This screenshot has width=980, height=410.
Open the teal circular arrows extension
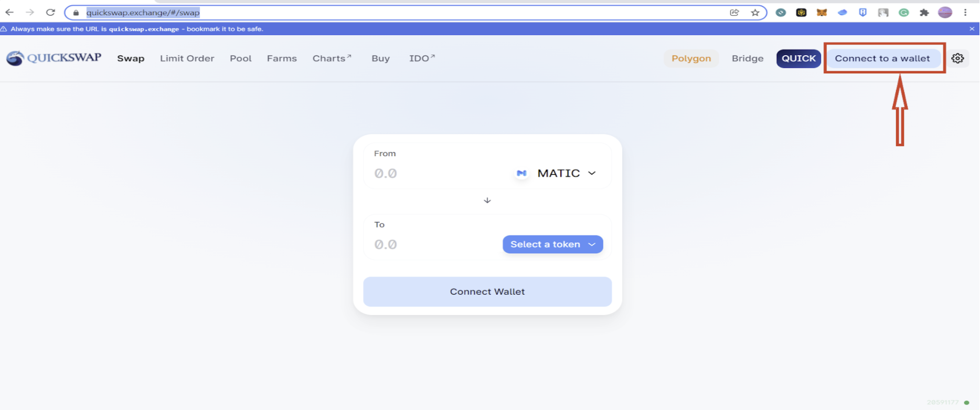781,13
